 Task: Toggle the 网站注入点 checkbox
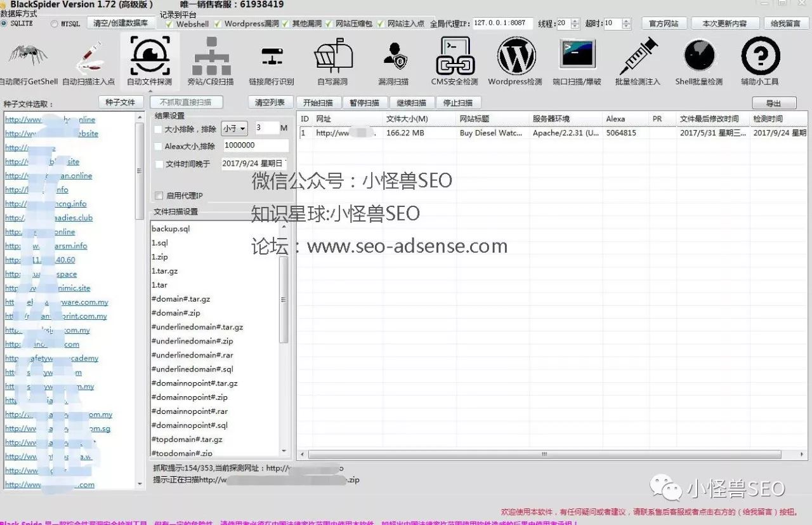click(380, 24)
